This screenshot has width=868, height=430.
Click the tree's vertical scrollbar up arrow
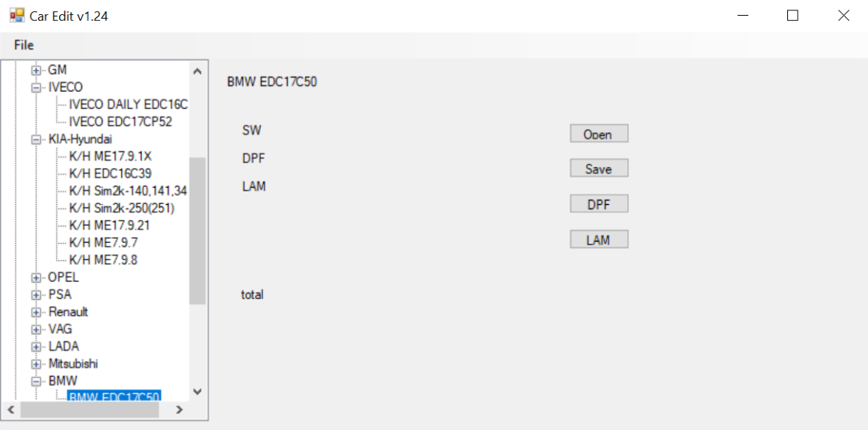[x=197, y=71]
